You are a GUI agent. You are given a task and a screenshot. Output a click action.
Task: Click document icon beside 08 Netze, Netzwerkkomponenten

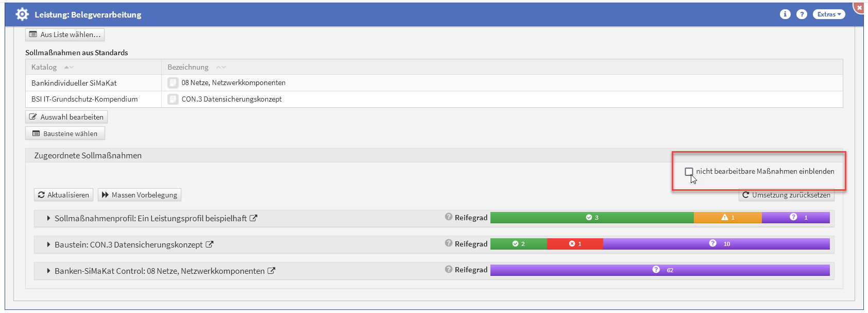tap(173, 83)
